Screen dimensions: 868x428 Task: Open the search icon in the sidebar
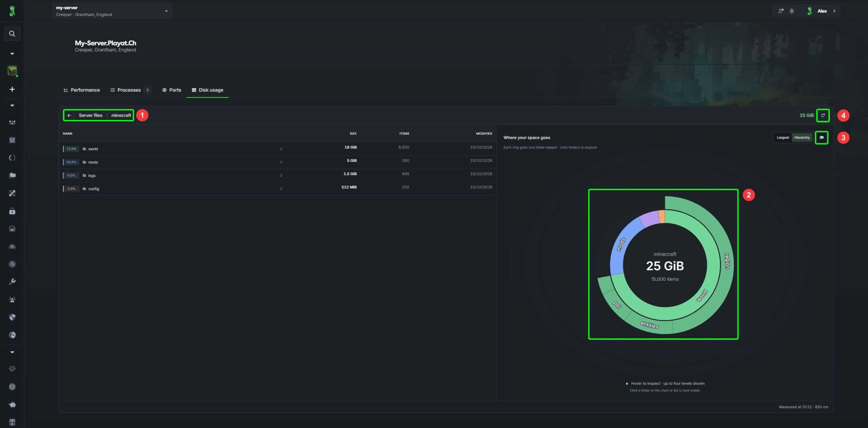pos(12,34)
